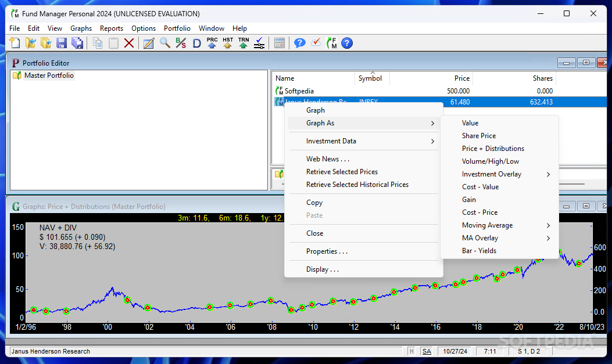The height and width of the screenshot is (364, 612).
Task: Click the blue speech-bubble help icon
Action: point(300,43)
